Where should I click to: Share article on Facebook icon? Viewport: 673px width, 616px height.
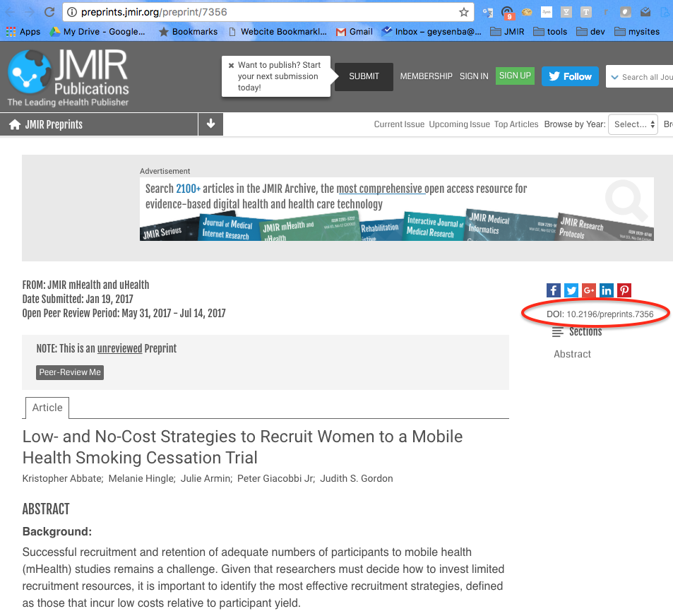point(554,290)
